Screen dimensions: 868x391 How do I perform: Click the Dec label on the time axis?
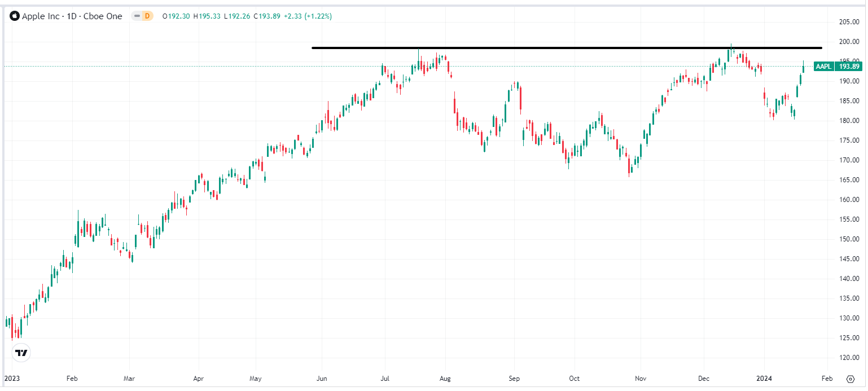(704, 379)
